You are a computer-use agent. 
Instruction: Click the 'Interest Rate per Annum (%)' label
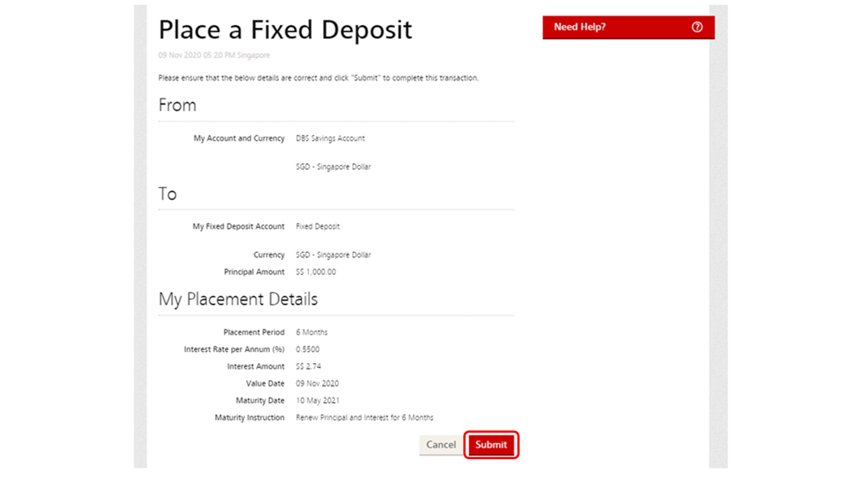click(x=234, y=349)
